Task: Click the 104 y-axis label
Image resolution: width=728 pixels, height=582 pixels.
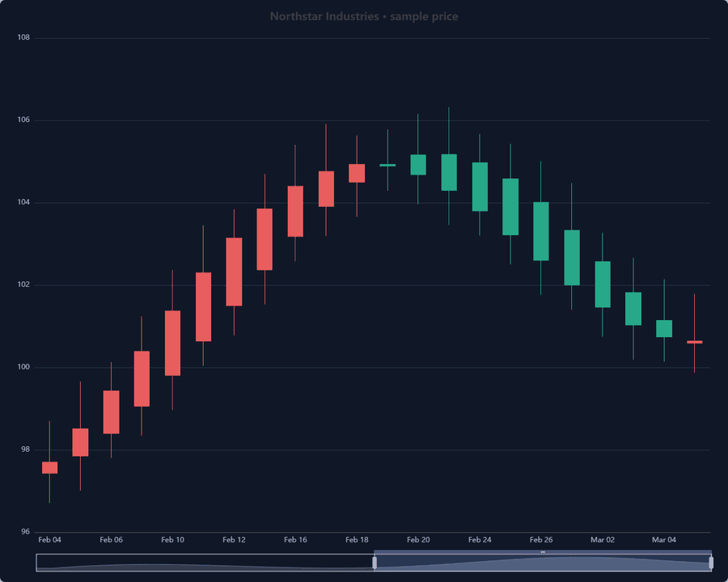Action: pyautogui.click(x=23, y=202)
